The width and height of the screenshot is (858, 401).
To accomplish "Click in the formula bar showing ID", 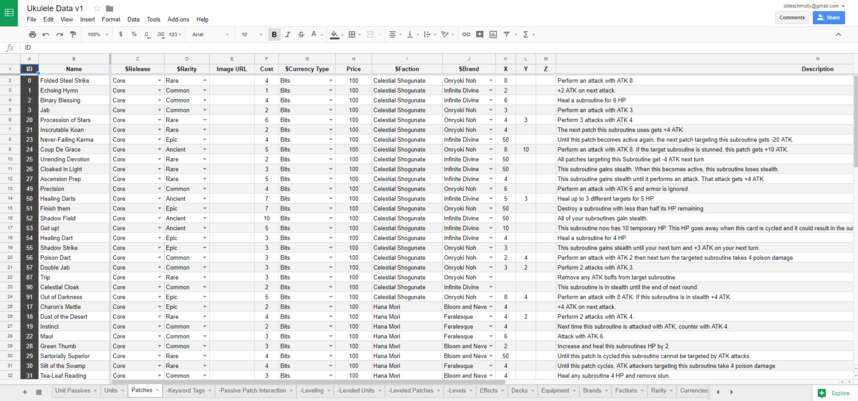I will (x=438, y=48).
